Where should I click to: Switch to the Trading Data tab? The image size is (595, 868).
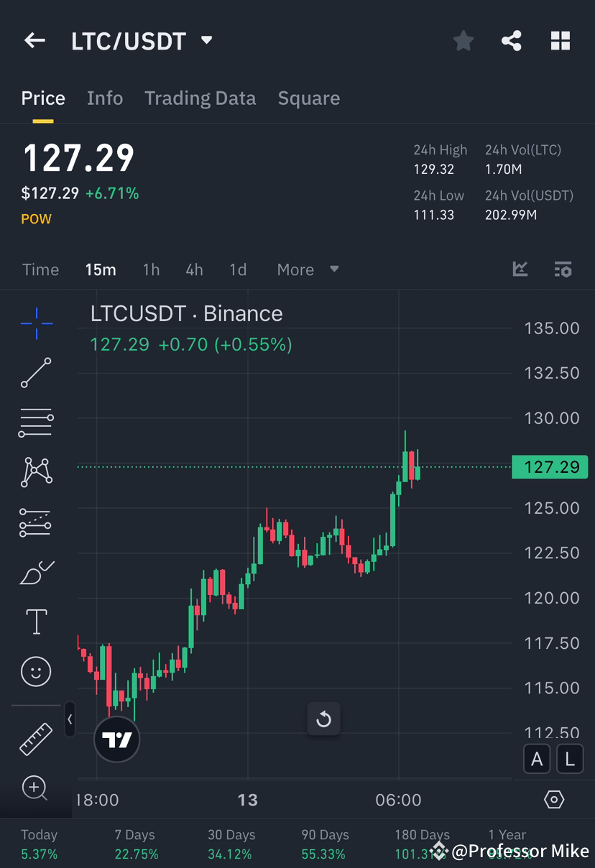pyautogui.click(x=200, y=98)
